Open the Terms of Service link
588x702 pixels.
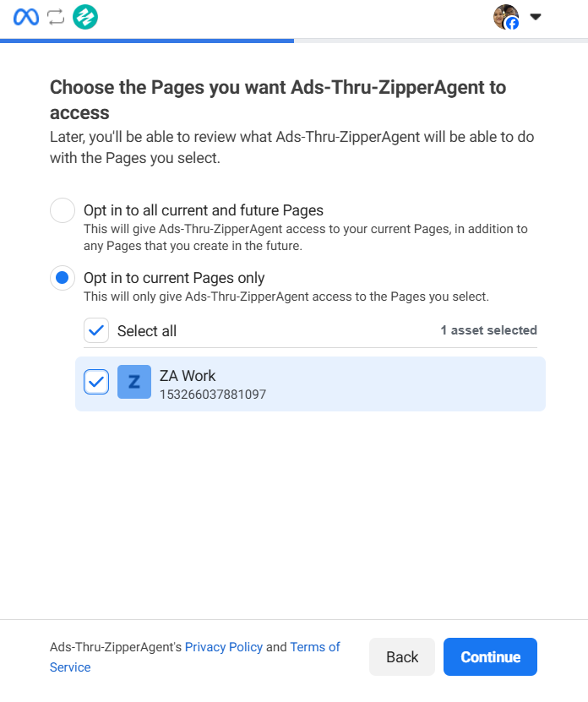(314, 647)
